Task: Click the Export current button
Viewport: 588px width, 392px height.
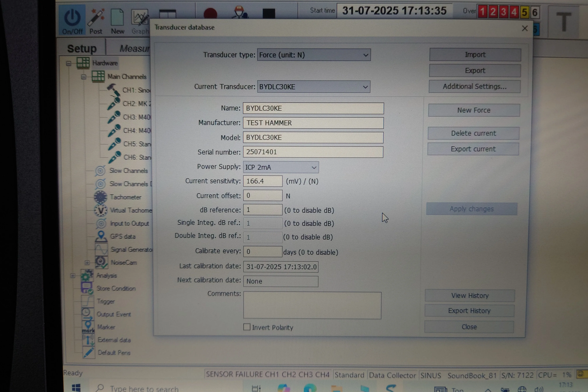Action: 473,149
